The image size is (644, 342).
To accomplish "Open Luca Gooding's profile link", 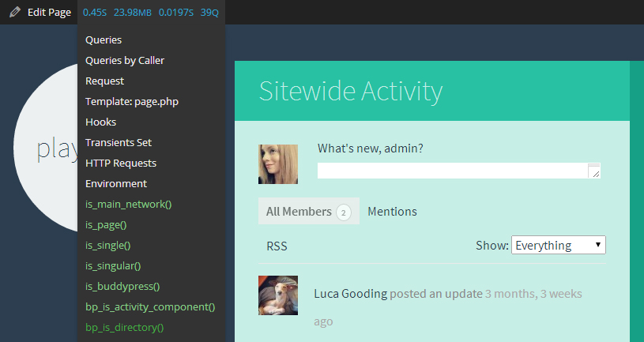I will coord(350,294).
